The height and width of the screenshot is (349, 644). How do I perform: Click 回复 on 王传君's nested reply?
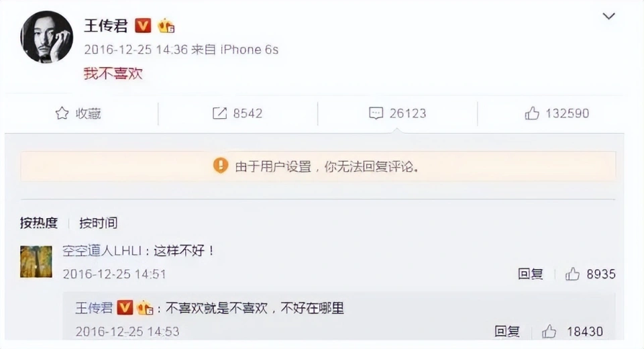pos(507,332)
